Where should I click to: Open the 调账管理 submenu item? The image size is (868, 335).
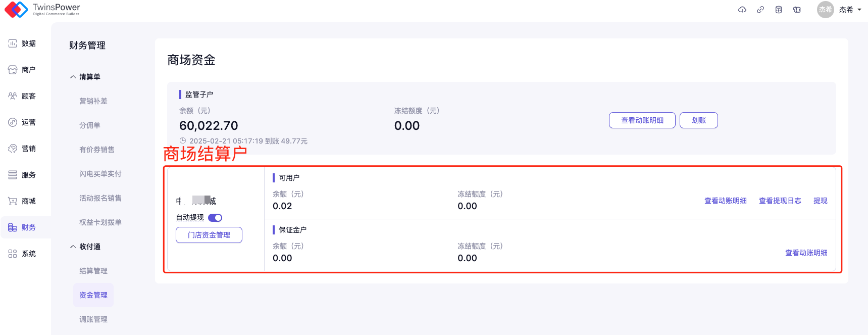click(x=93, y=319)
